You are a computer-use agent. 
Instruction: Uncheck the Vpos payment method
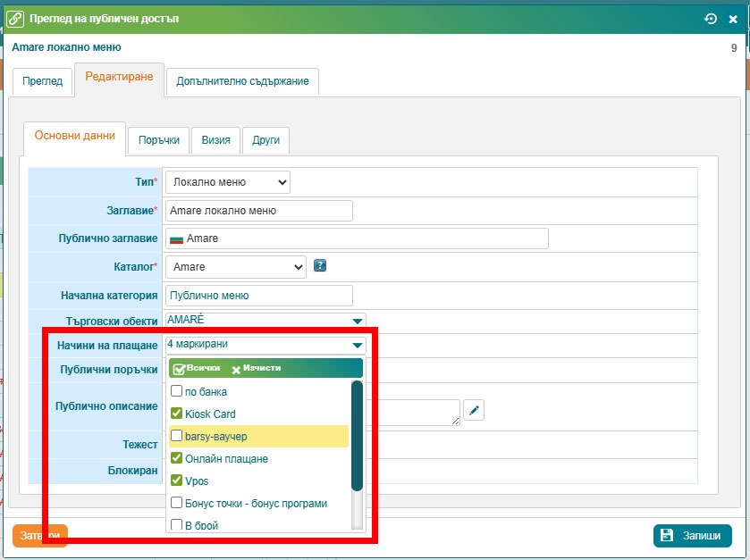pos(177,481)
